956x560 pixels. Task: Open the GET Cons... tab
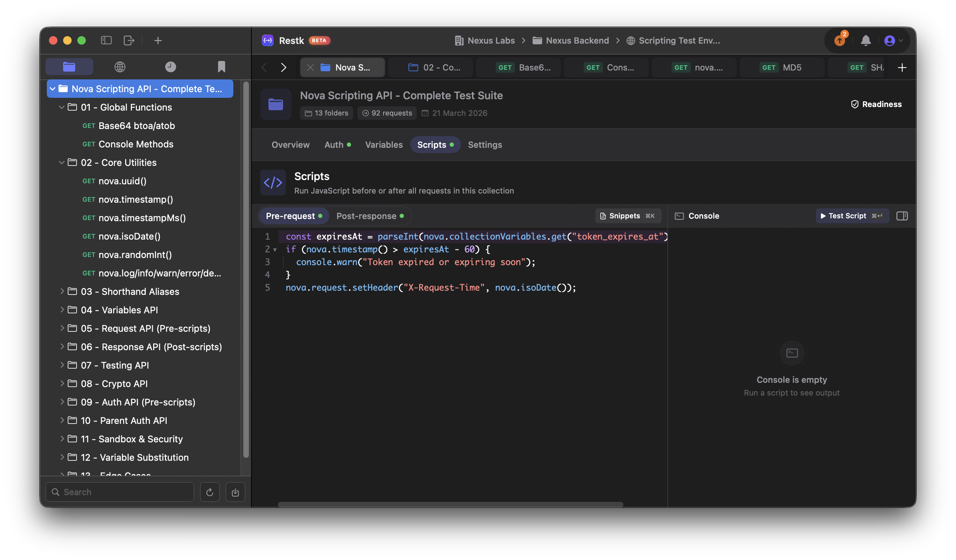coord(606,67)
